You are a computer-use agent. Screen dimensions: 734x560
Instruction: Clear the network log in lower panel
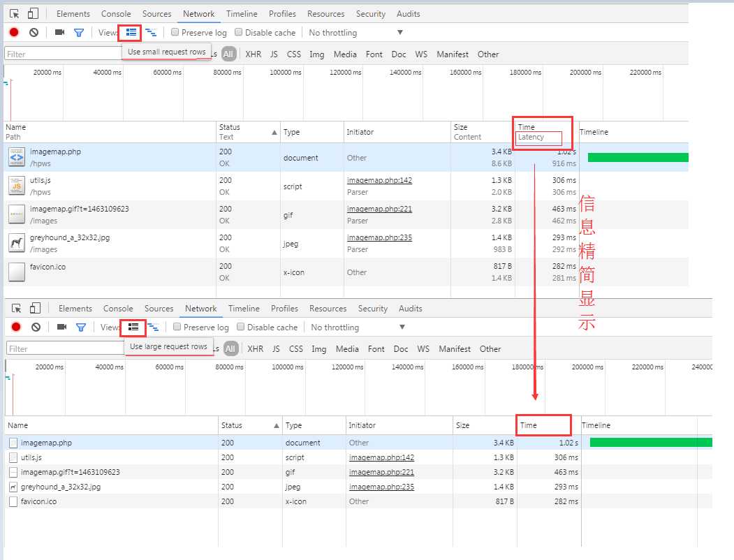(x=36, y=327)
